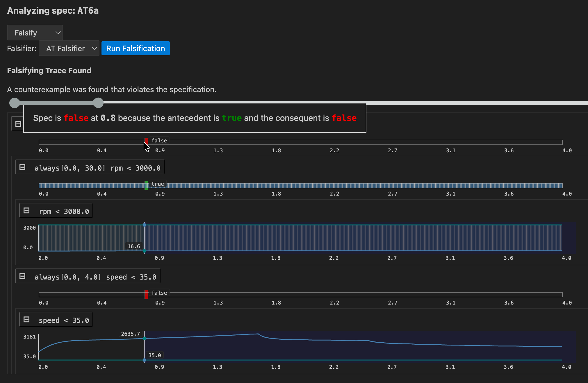Screen dimensions: 588x383
Task: Click the 16.6 value point on rpm plot
Action: pyautogui.click(x=144, y=250)
